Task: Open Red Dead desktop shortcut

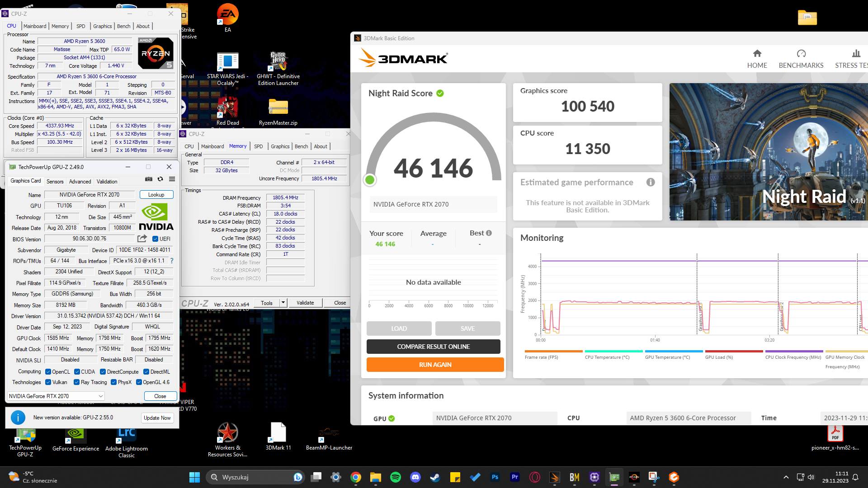Action: coord(227,111)
